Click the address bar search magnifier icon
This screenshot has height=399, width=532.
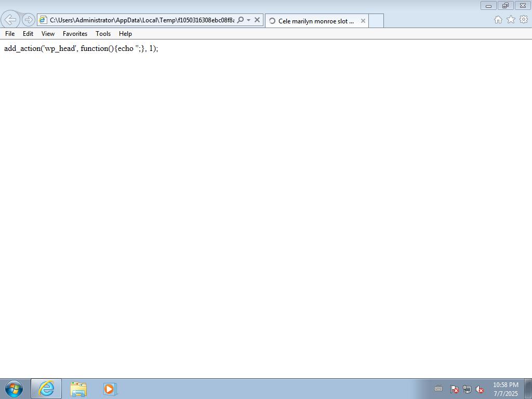(x=240, y=20)
